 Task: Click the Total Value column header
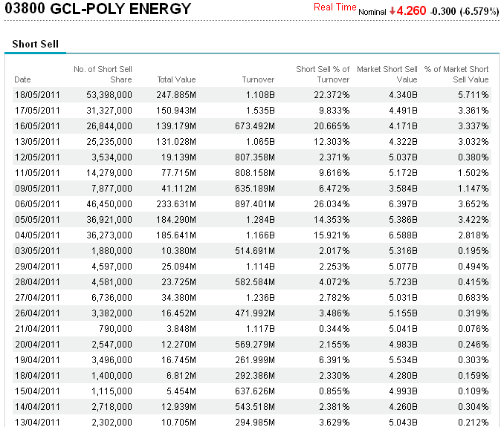(x=176, y=79)
